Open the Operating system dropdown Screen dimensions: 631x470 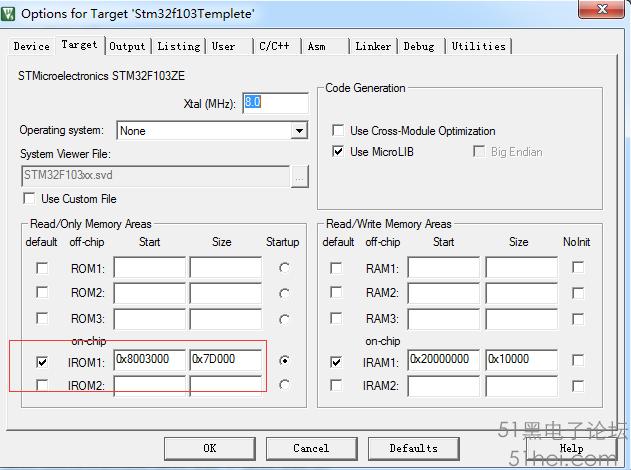pos(212,130)
